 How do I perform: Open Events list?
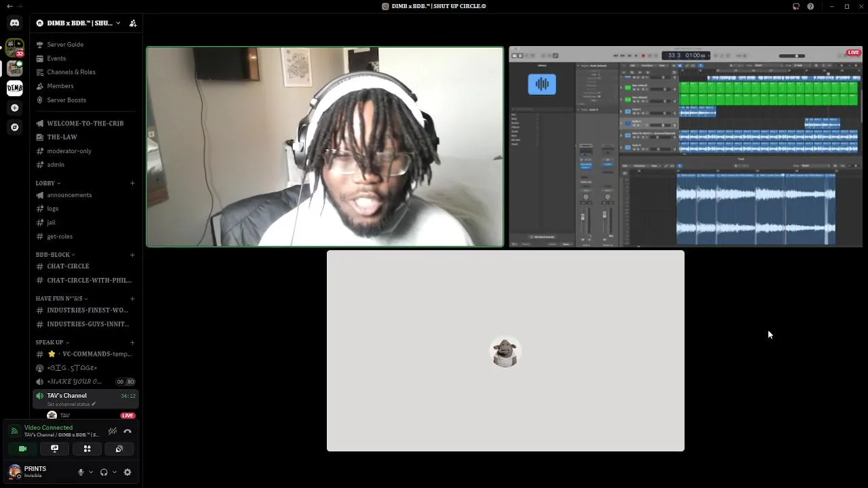pos(85,58)
